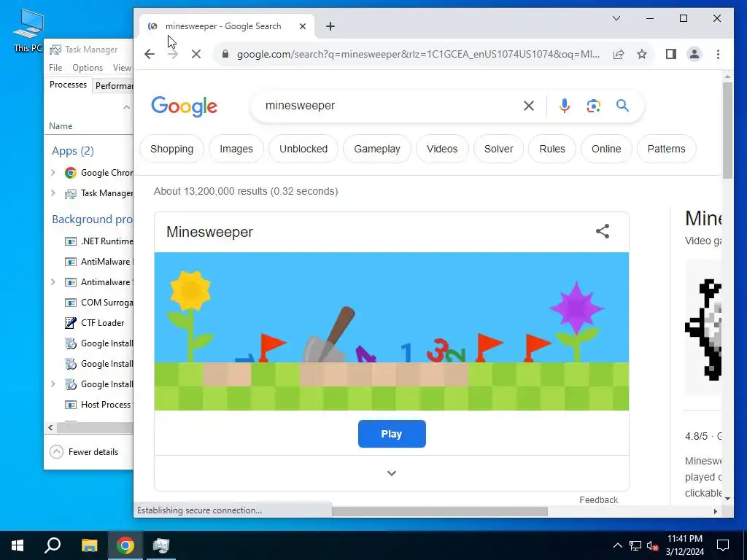Click the Play button for Minesweeper
The height and width of the screenshot is (560, 747).
pos(392,434)
